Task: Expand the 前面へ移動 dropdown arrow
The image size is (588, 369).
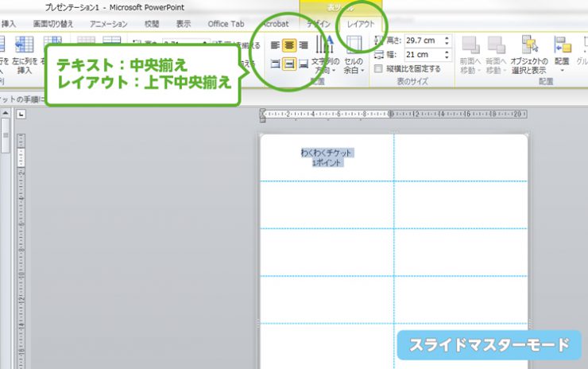Action: click(479, 71)
